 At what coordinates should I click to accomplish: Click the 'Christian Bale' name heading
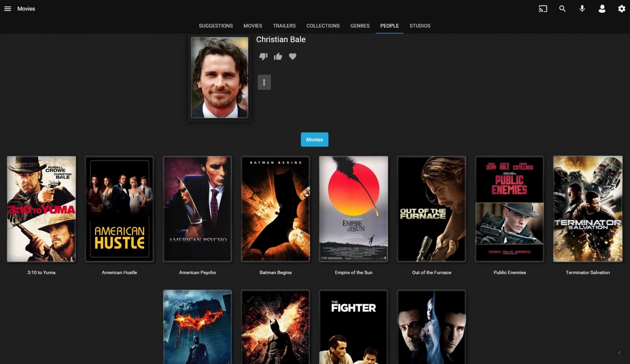(281, 39)
